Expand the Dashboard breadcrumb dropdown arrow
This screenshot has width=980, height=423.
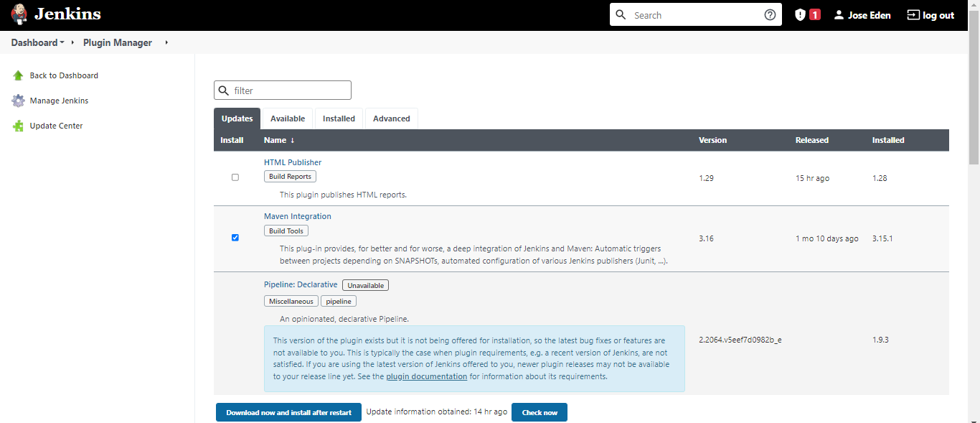pyautogui.click(x=62, y=43)
